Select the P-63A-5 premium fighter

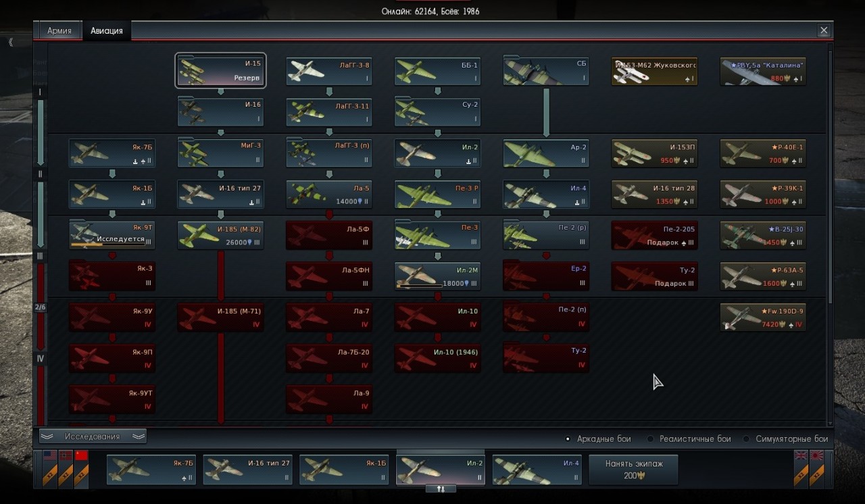pos(763,276)
